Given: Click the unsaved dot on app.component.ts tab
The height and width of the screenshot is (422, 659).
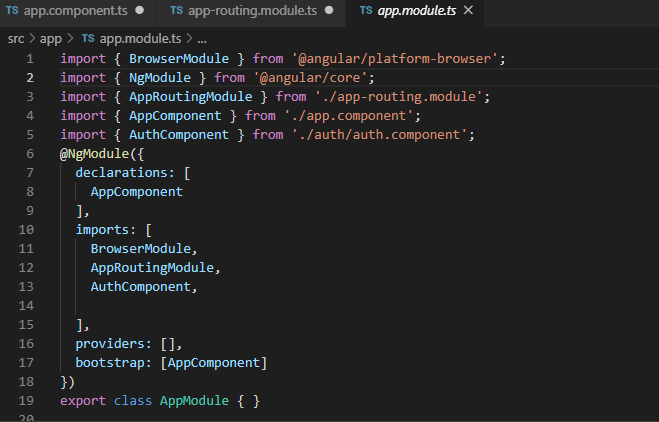Looking at the screenshot, I should pos(140,11).
